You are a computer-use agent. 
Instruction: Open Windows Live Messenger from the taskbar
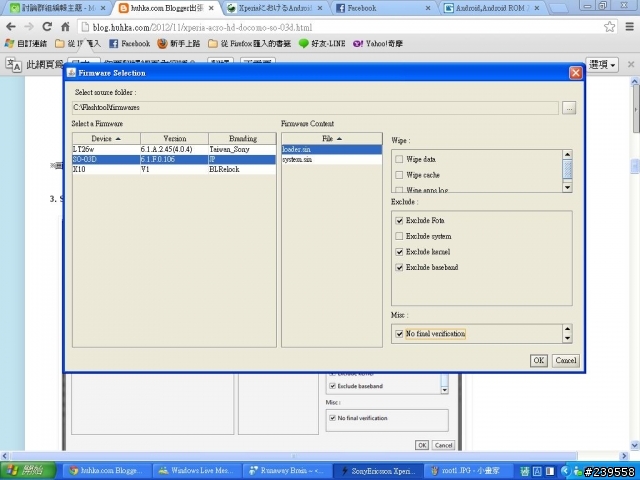pyautogui.click(x=197, y=471)
